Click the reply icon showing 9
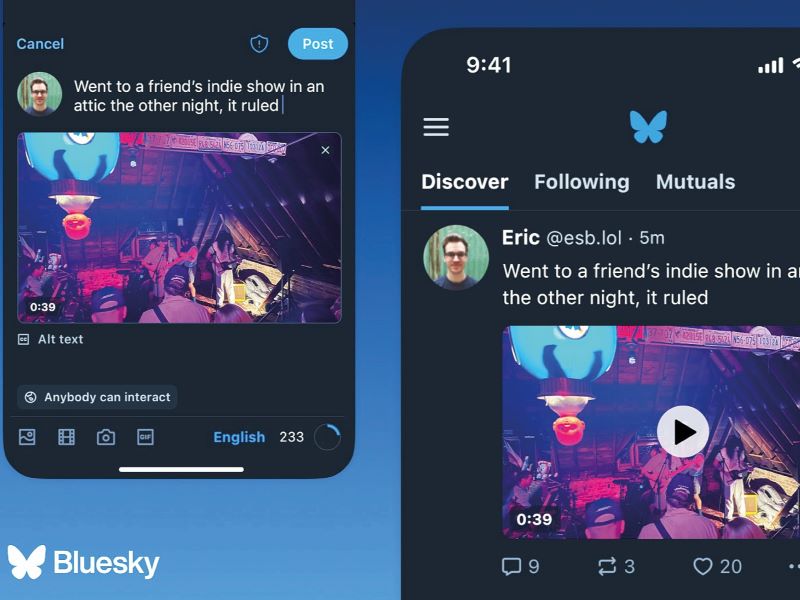The width and height of the screenshot is (800, 600). point(511,566)
